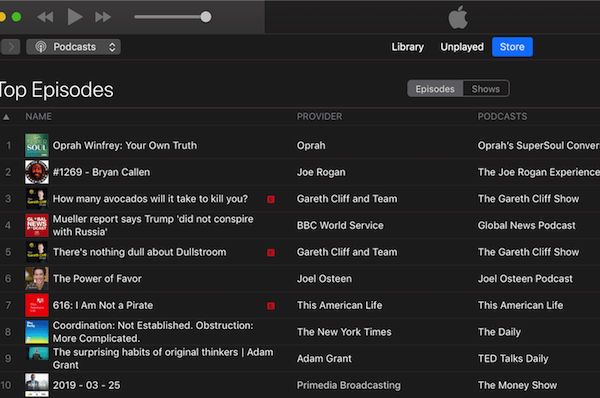Select the Mueller report episode title
600x398 pixels.
[153, 225]
